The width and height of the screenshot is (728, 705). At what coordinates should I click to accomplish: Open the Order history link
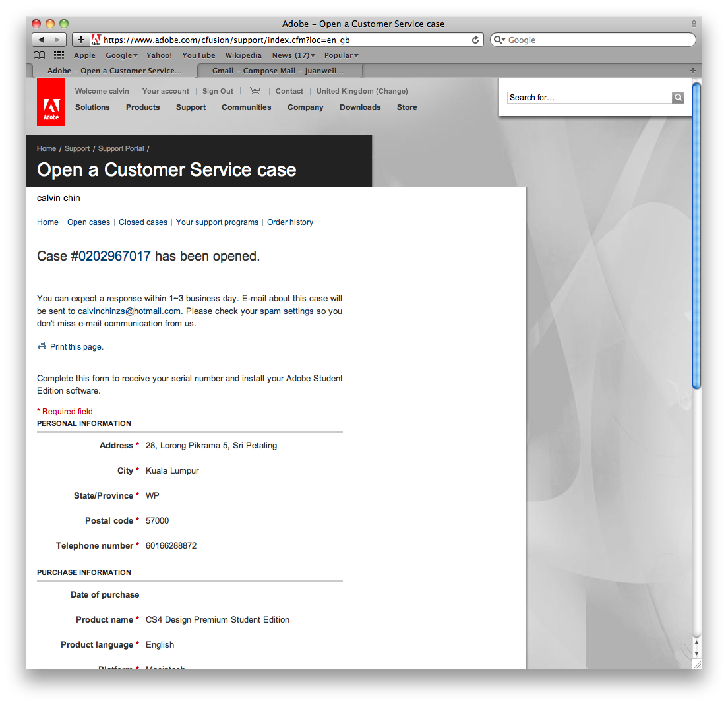point(290,222)
